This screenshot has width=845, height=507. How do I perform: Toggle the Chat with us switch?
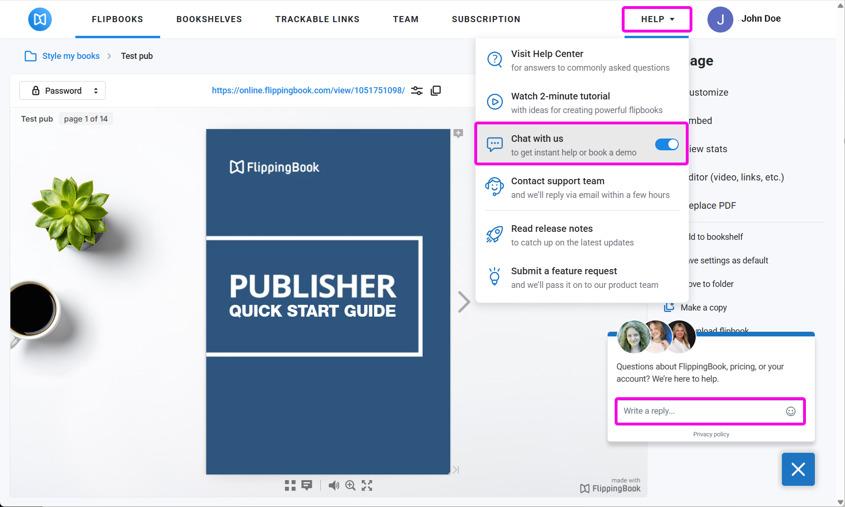pyautogui.click(x=667, y=144)
